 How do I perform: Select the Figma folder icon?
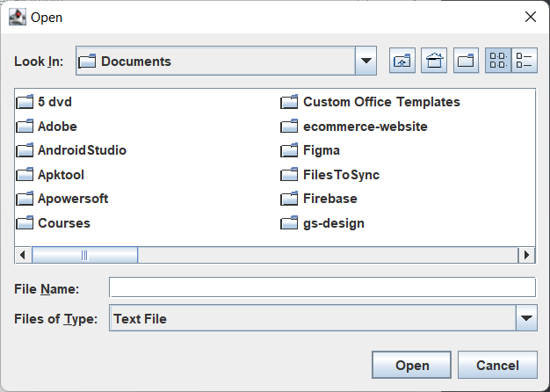click(x=290, y=150)
